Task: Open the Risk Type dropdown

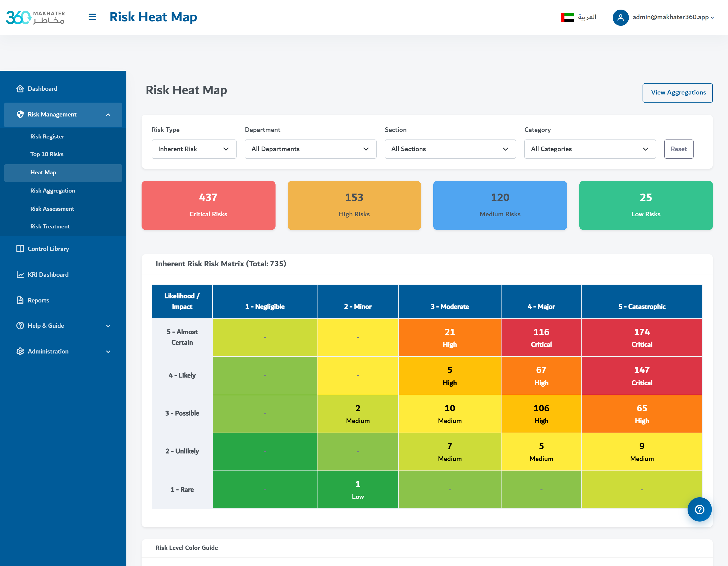Action: pyautogui.click(x=194, y=149)
